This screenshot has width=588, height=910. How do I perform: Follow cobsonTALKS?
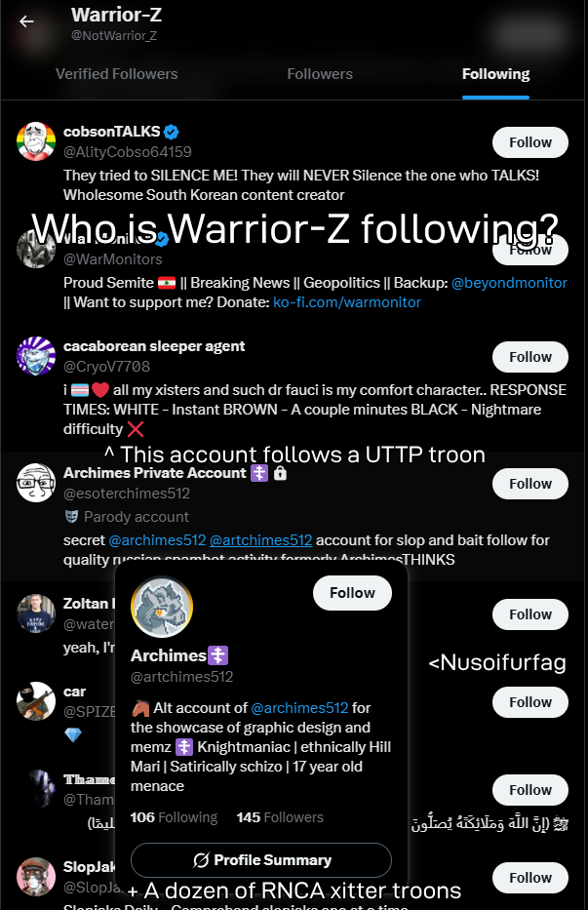pyautogui.click(x=529, y=142)
